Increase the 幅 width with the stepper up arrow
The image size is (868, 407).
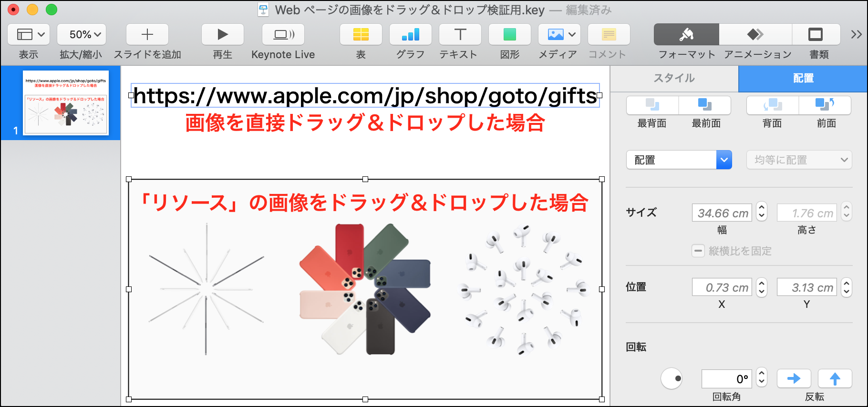762,208
